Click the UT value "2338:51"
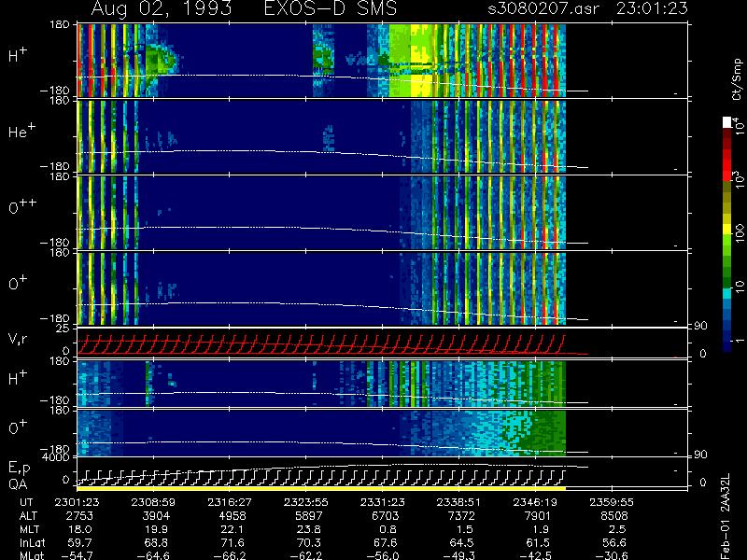 [458, 502]
